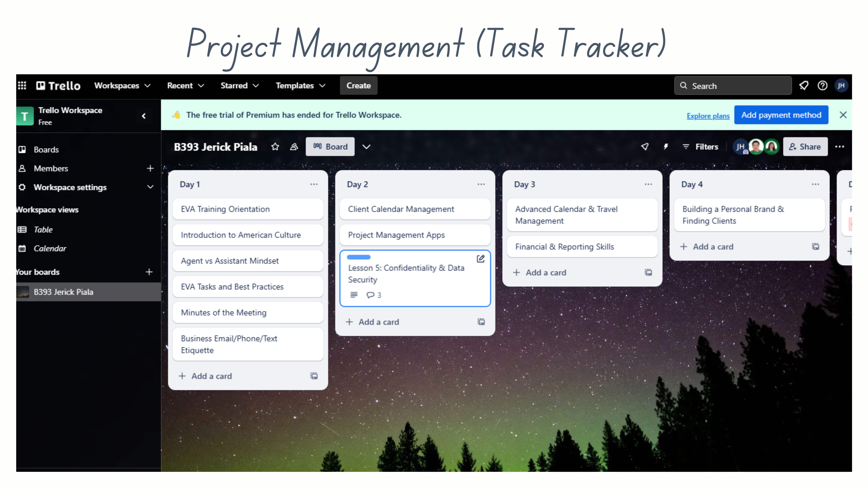Open board visibility settings icon
This screenshot has height=488, width=868.
(x=294, y=146)
